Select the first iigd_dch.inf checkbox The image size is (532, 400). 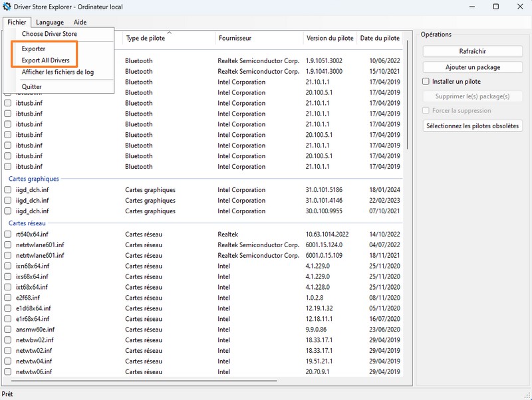click(x=8, y=190)
